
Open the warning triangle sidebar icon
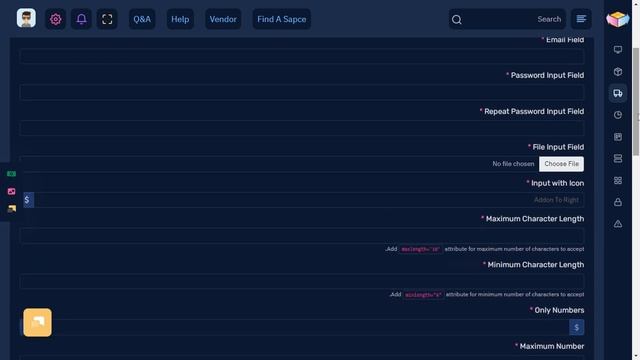[x=618, y=224]
